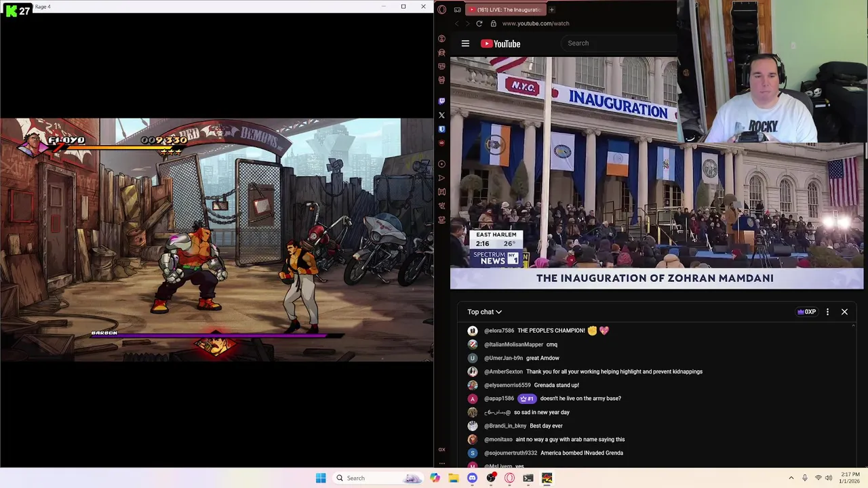This screenshot has width=868, height=488.
Task: Open sidebar three-dot setup at bottom
Action: 441,464
